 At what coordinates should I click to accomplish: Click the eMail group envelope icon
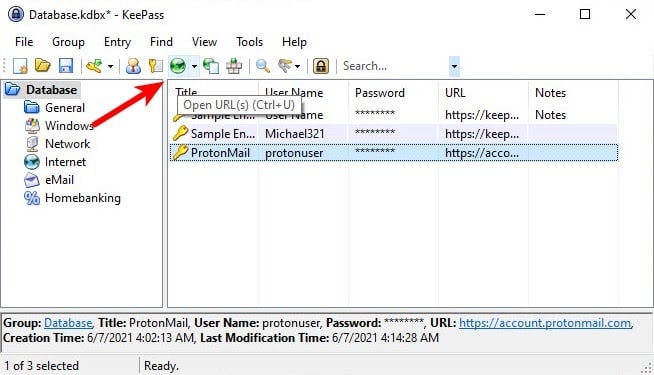click(x=32, y=180)
